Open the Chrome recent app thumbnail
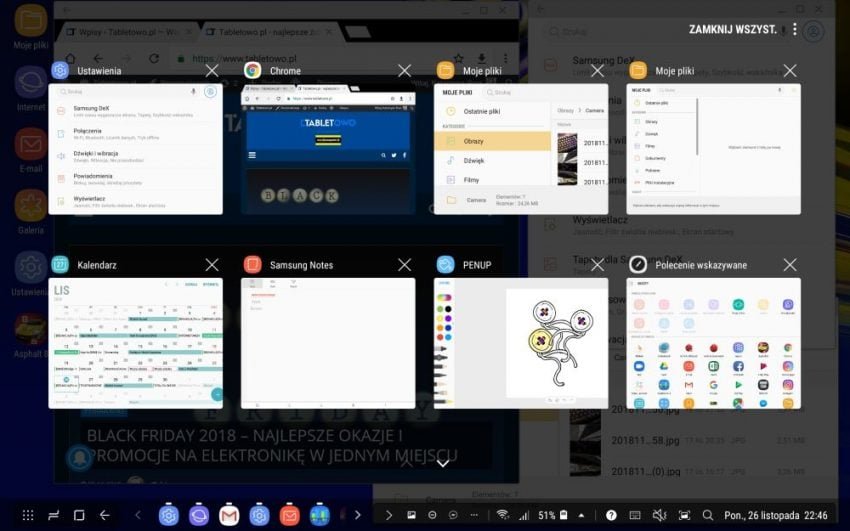Screen dimensions: 850x531 [328, 149]
